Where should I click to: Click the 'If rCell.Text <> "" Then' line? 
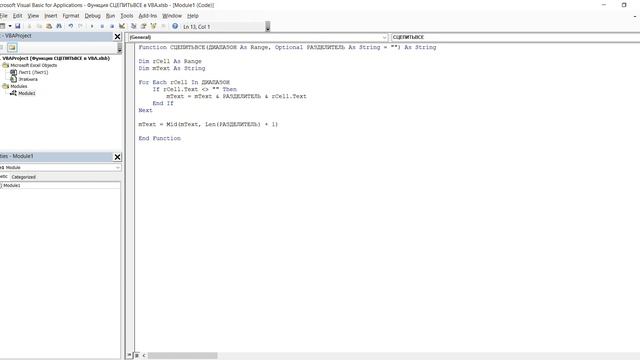(195, 89)
